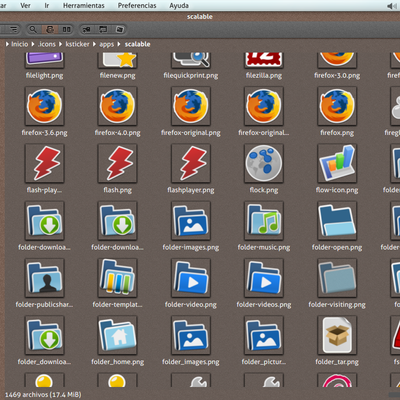Screen dimensions: 400x400
Task: Expand the arrow before scalable
Action: point(119,44)
